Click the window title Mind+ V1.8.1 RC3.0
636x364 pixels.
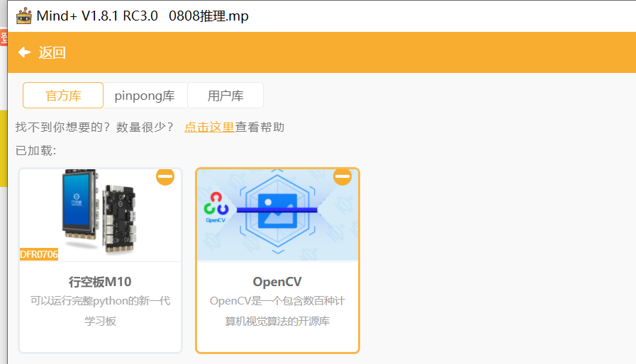(97, 16)
